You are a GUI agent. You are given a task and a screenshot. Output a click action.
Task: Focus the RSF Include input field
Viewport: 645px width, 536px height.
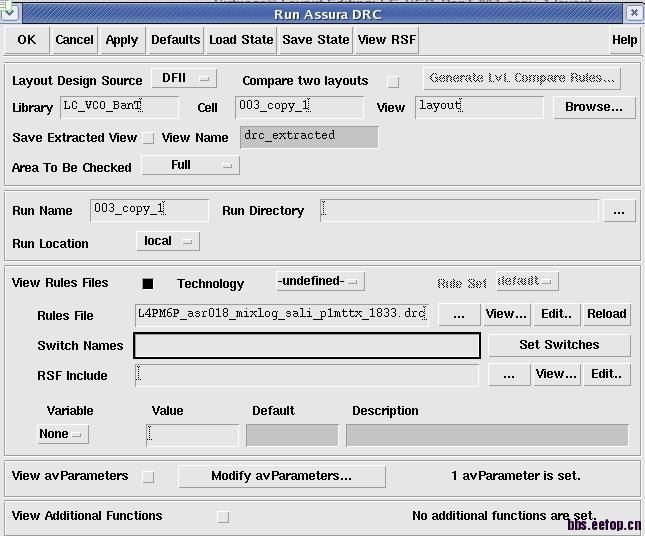tap(307, 375)
